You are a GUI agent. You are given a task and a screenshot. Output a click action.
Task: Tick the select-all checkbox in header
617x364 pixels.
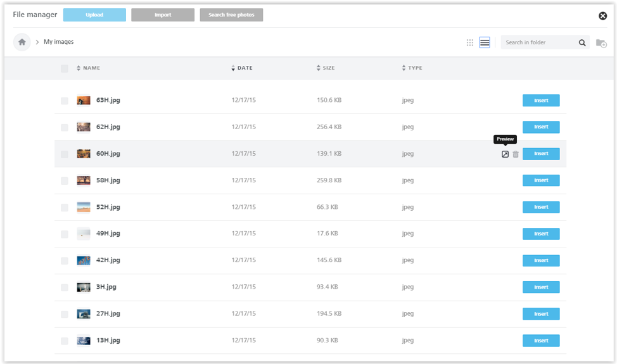65,68
